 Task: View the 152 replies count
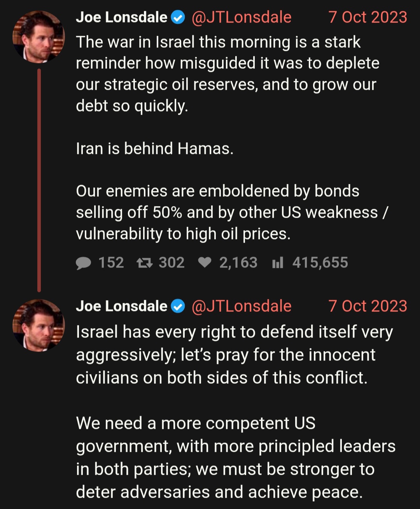click(111, 263)
